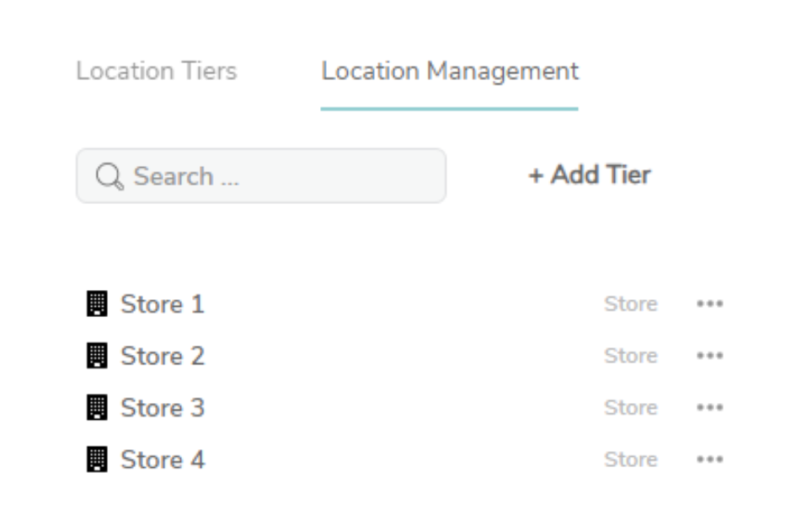Image resolution: width=812 pixels, height=521 pixels.
Task: Switch to the Location Tiers tab
Action: click(x=157, y=71)
